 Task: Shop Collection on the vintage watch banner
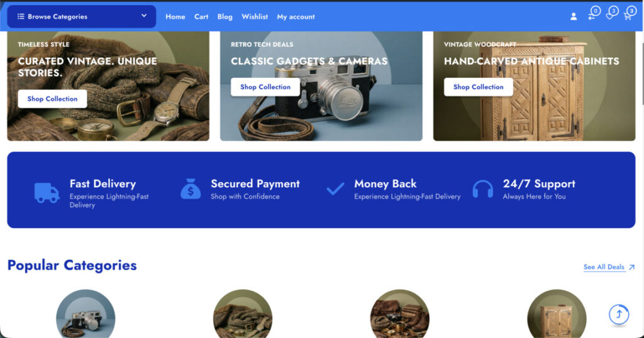(52, 99)
